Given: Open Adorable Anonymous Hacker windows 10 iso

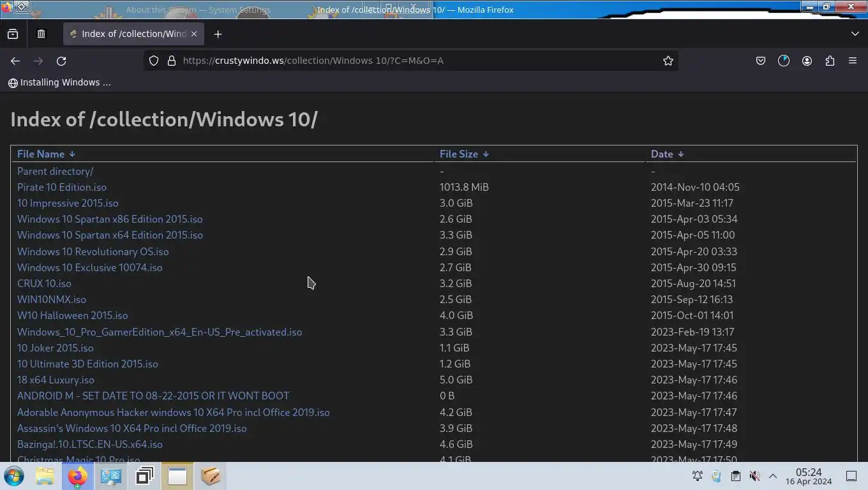Looking at the screenshot, I should tap(174, 412).
